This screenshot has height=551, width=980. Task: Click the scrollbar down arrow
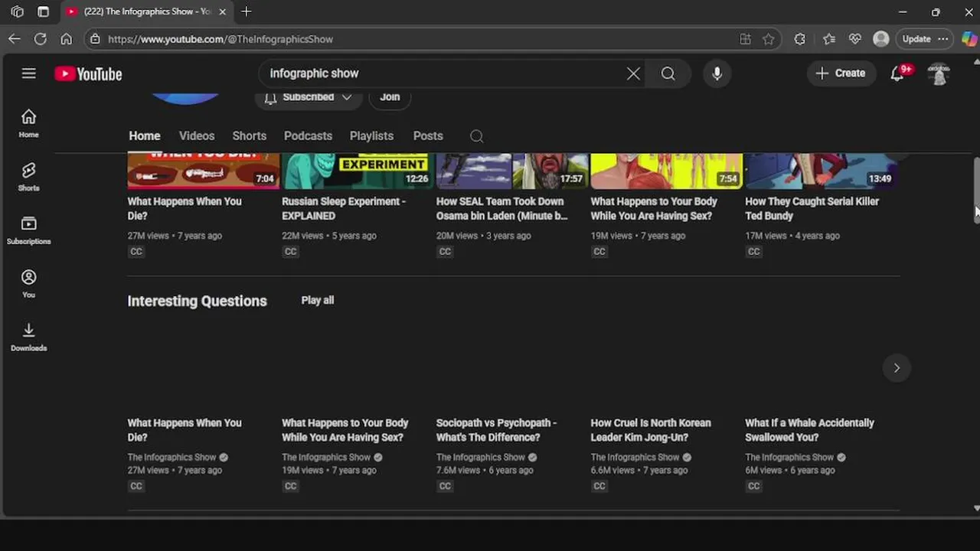tap(976, 508)
